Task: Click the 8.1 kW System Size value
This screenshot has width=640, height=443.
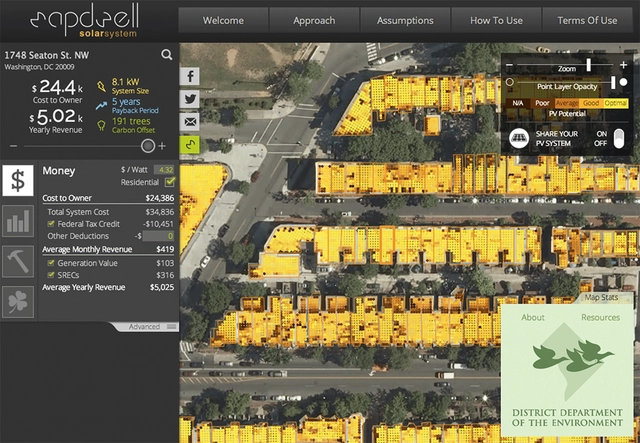Action: point(125,82)
